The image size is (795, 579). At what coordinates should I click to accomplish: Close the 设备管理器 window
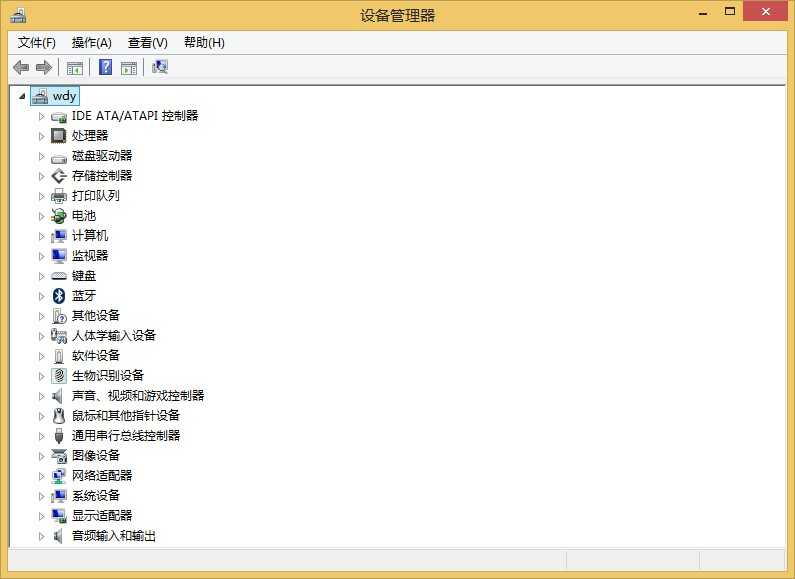tap(766, 11)
